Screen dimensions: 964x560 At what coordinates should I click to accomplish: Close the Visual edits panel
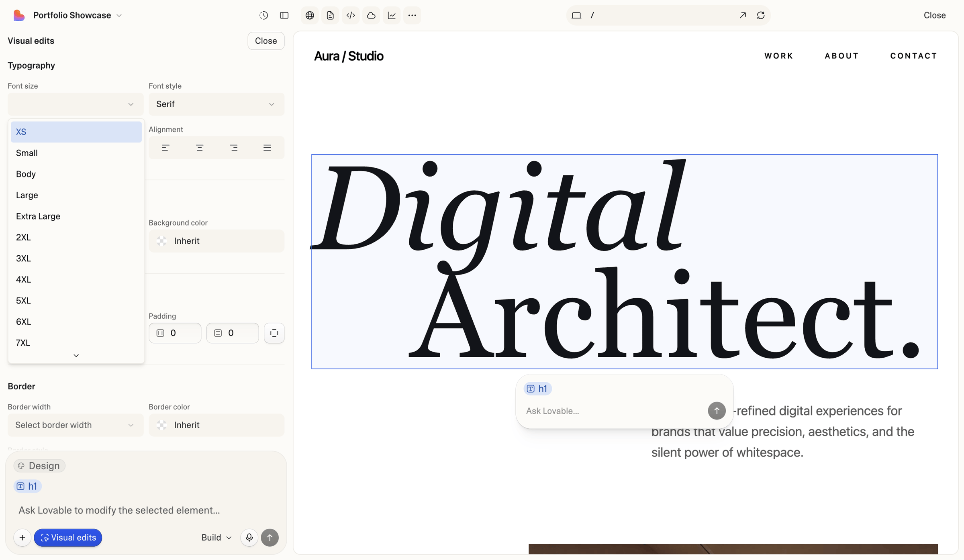pyautogui.click(x=266, y=41)
